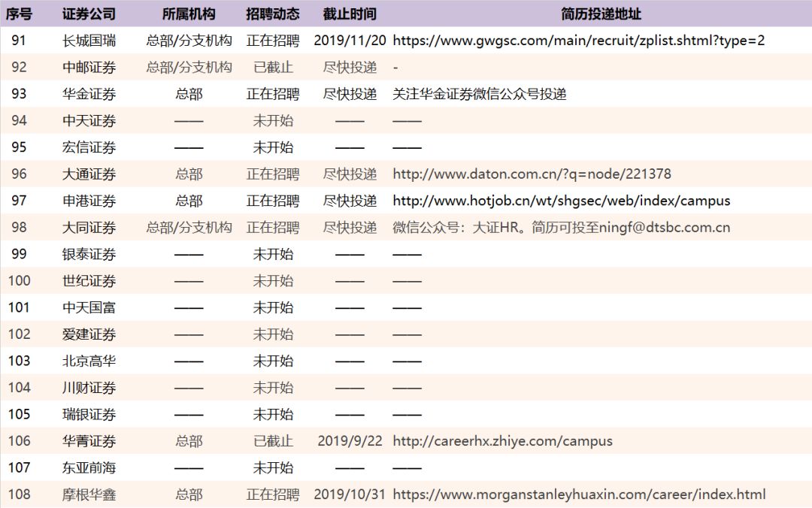
Task: Select the 大证HR email text ningf@dtsbc.com.cn
Action: point(665,228)
